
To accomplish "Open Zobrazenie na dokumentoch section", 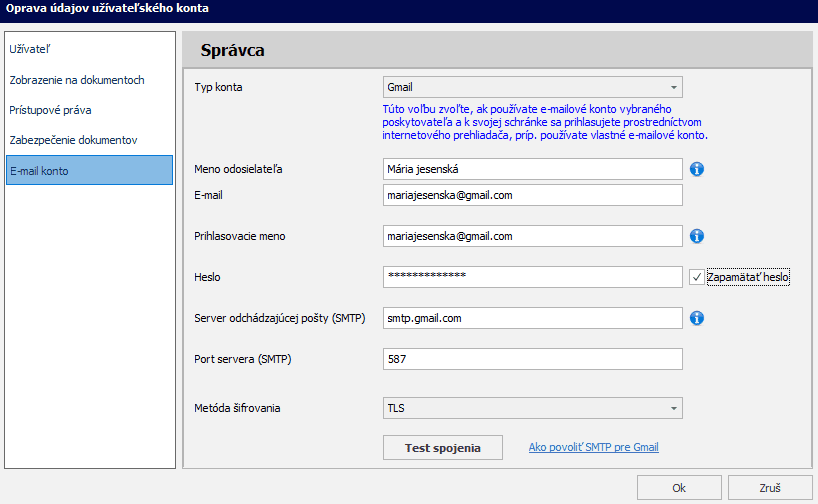I will coord(77,80).
